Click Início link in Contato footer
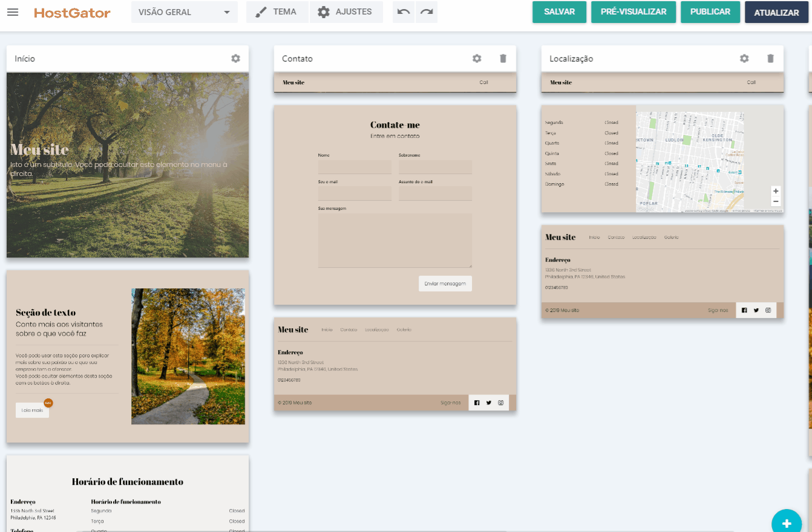The height and width of the screenshot is (532, 812). 327,330
